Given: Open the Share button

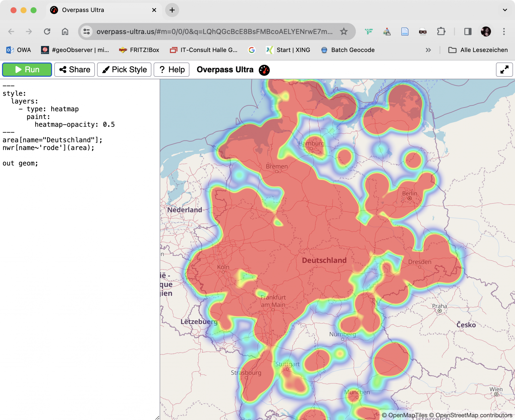Looking at the screenshot, I should [75, 70].
